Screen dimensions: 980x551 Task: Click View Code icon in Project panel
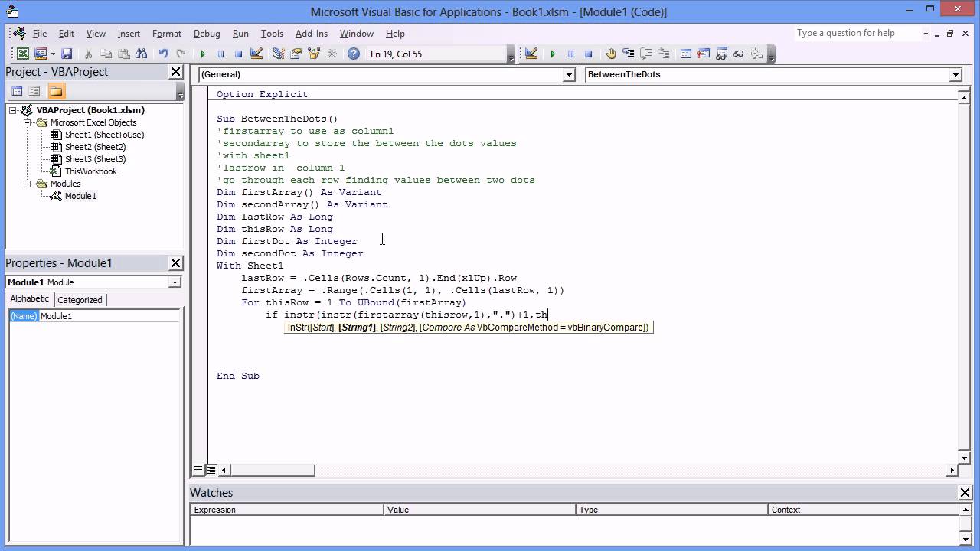[x=16, y=91]
